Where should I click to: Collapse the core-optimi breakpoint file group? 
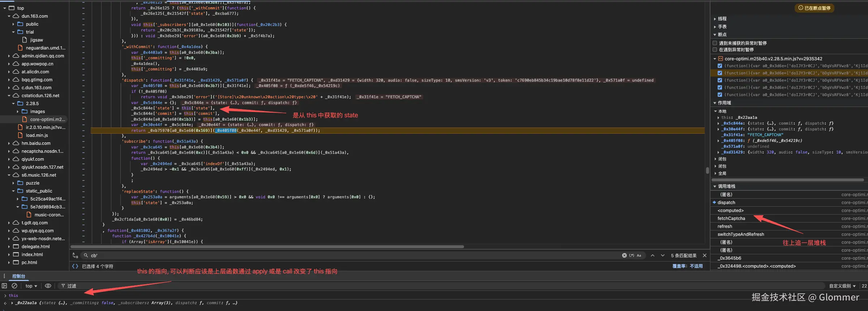click(x=715, y=59)
